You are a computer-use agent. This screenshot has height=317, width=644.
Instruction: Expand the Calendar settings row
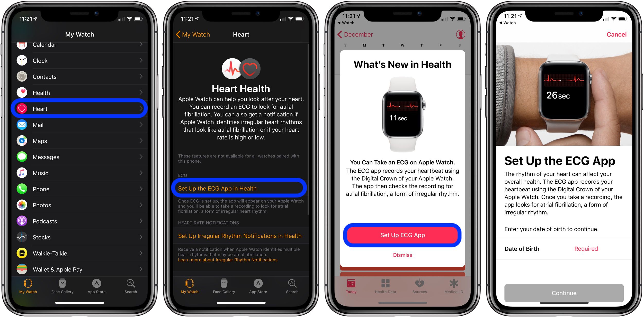coord(80,44)
